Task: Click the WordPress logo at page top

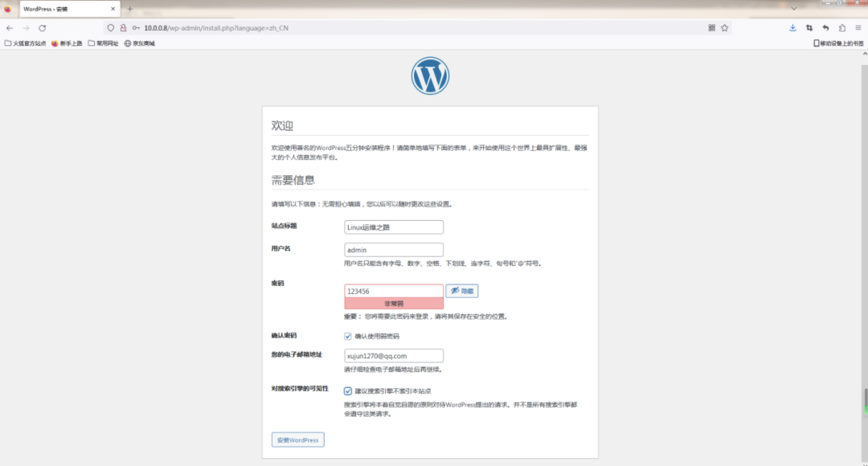Action: coord(430,76)
